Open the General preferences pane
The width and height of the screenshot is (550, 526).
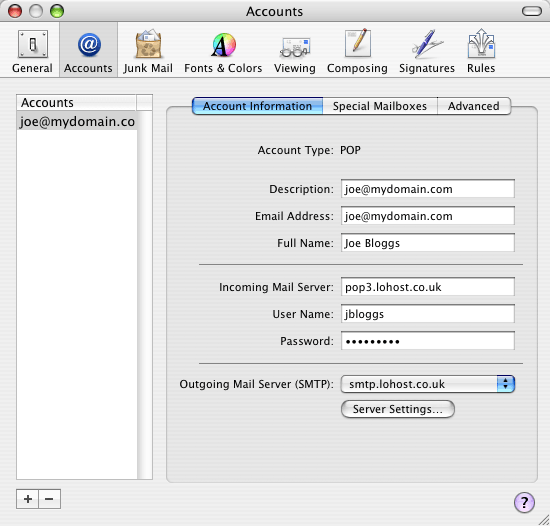tap(32, 51)
